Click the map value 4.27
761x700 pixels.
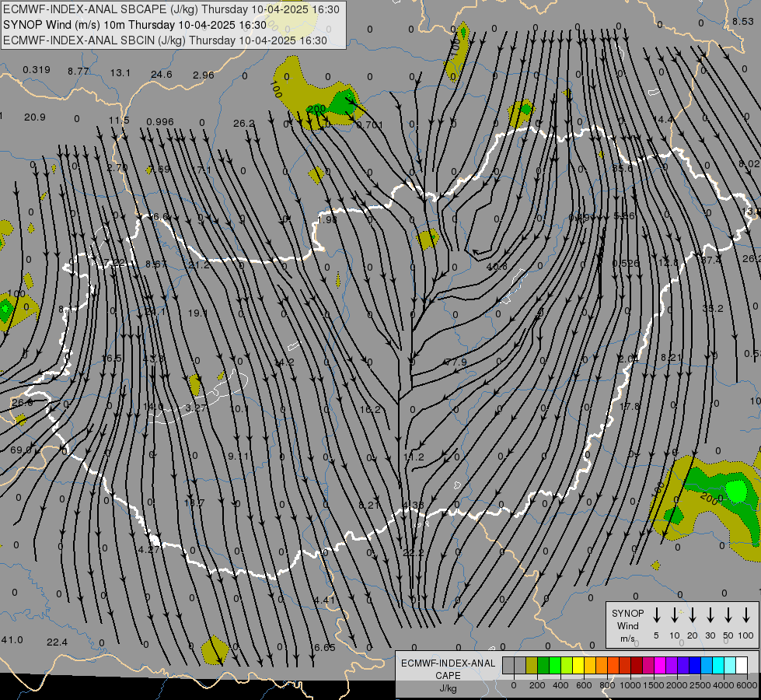(149, 549)
